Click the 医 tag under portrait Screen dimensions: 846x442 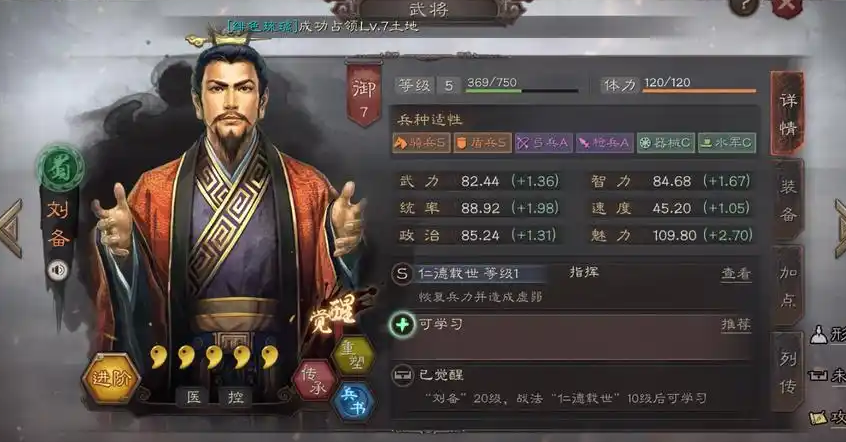tap(194, 397)
